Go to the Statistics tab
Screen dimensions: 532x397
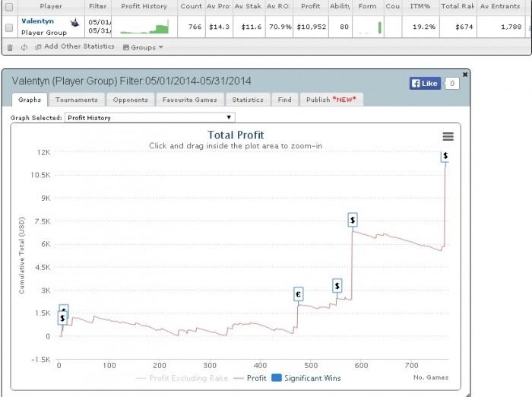point(248,100)
